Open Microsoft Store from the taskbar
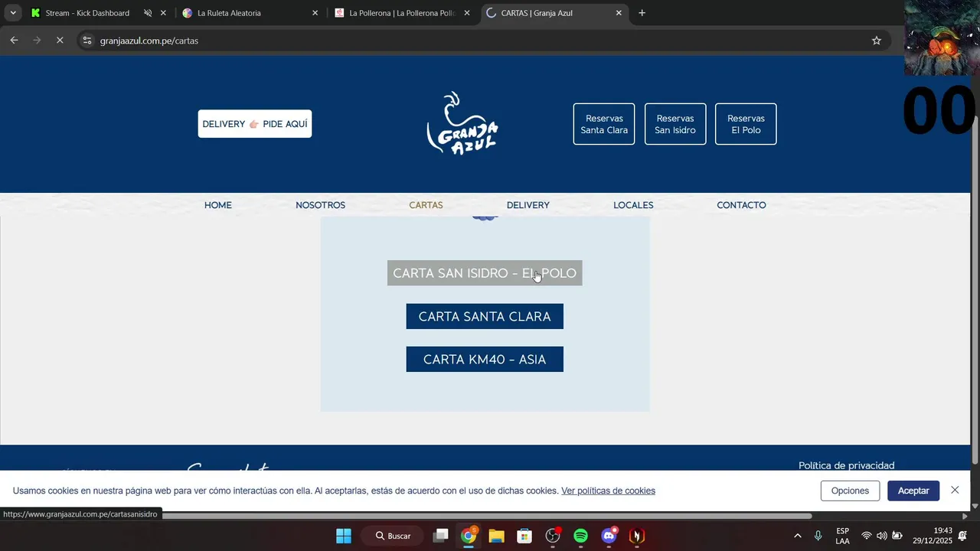This screenshot has height=551, width=980. click(524, 536)
